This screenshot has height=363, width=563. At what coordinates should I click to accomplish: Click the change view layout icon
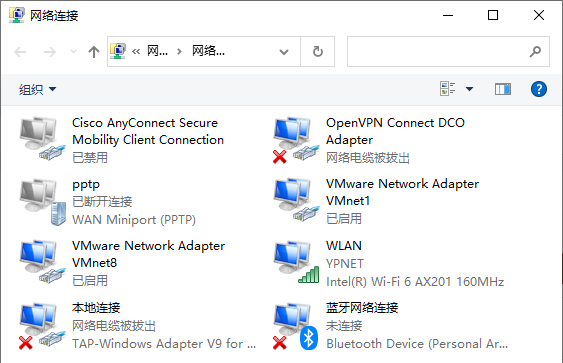pos(447,89)
